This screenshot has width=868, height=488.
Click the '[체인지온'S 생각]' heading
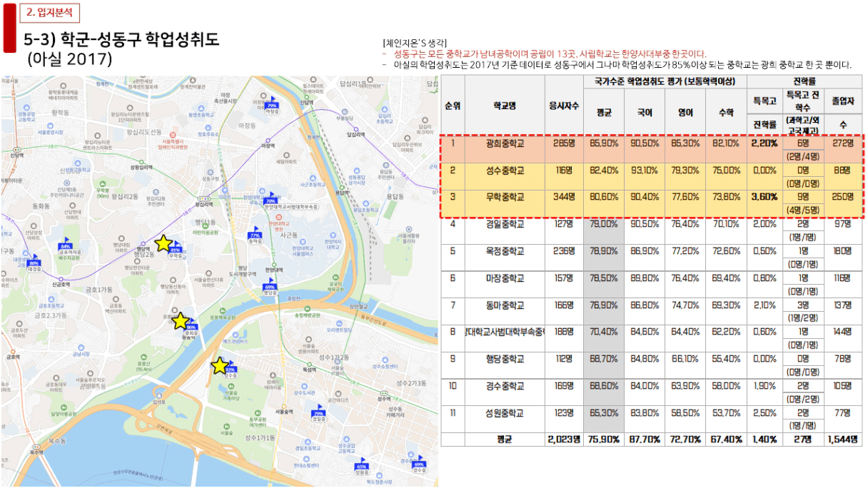point(415,43)
